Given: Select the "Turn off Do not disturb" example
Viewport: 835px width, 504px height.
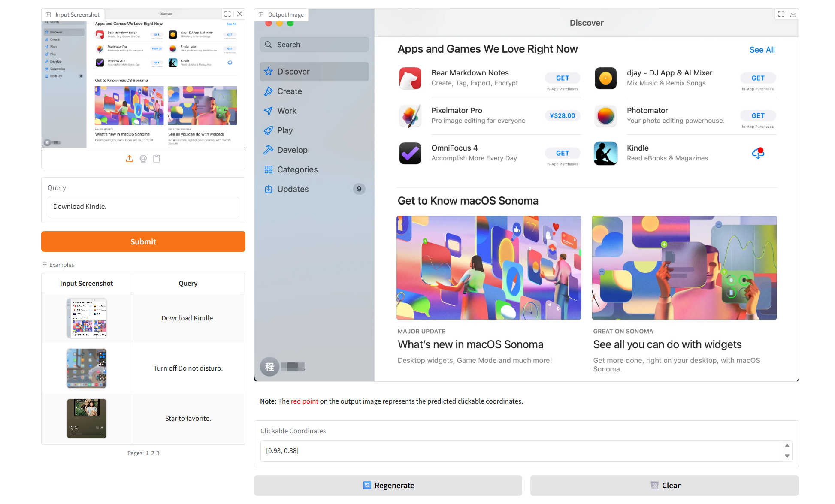Looking at the screenshot, I should coord(188,368).
